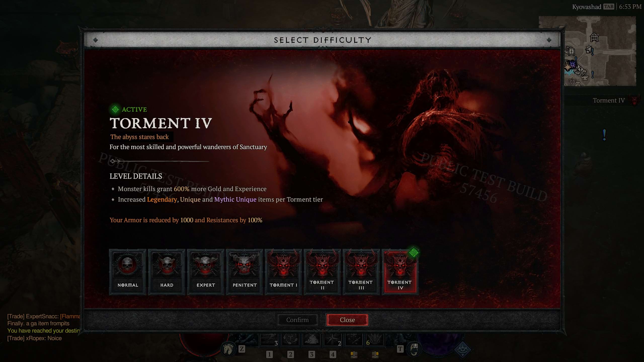Click the red Close button
The height and width of the screenshot is (362, 644).
tap(347, 320)
